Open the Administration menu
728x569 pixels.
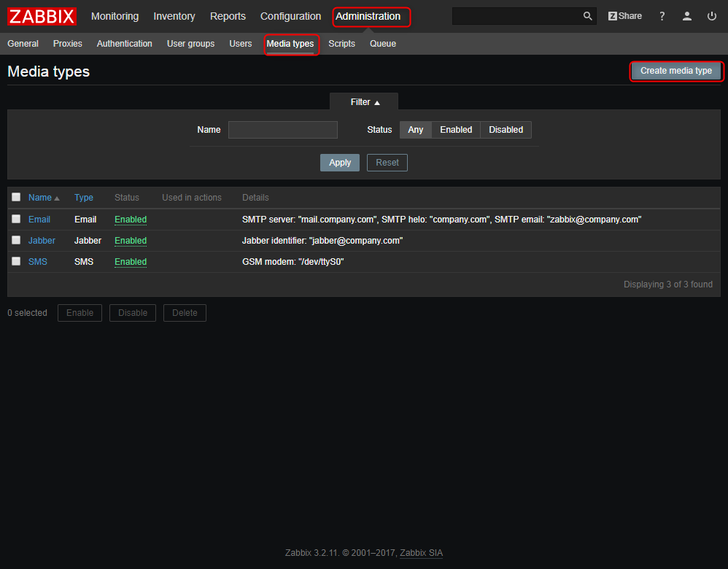pos(368,16)
